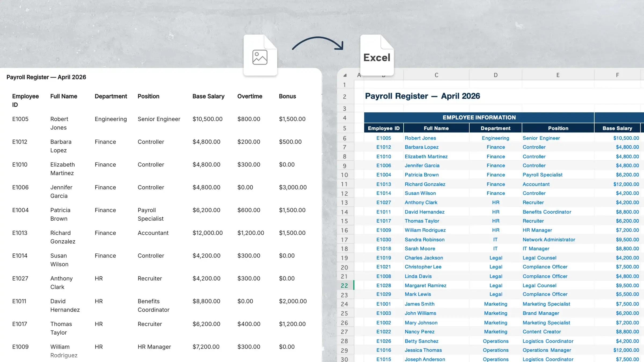This screenshot has width=644, height=362.
Task: Select spreadsheet cell 'Payroll Specialist'
Action: (x=558, y=175)
